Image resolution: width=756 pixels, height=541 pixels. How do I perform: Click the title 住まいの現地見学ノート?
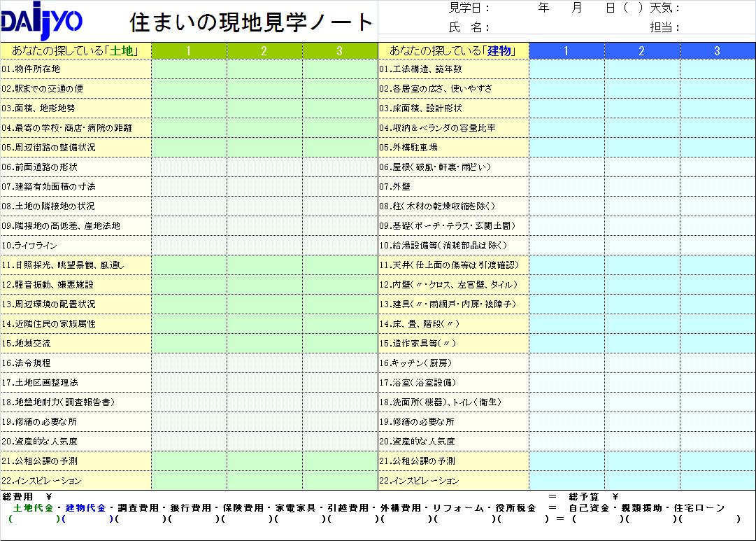[x=252, y=22]
